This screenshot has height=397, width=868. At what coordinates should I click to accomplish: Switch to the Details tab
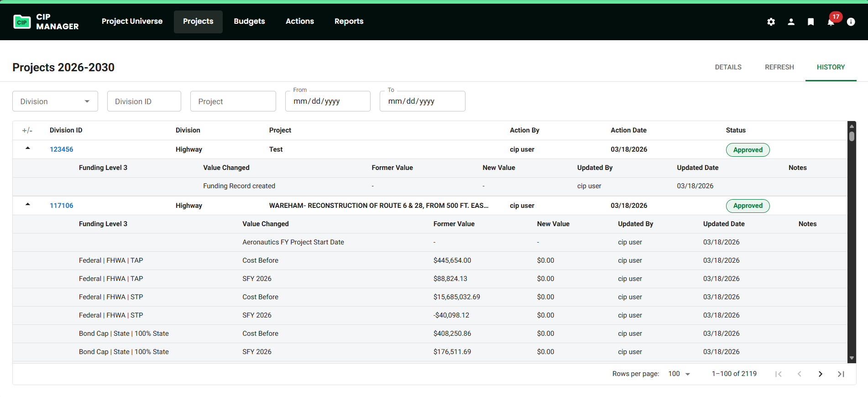click(x=728, y=67)
